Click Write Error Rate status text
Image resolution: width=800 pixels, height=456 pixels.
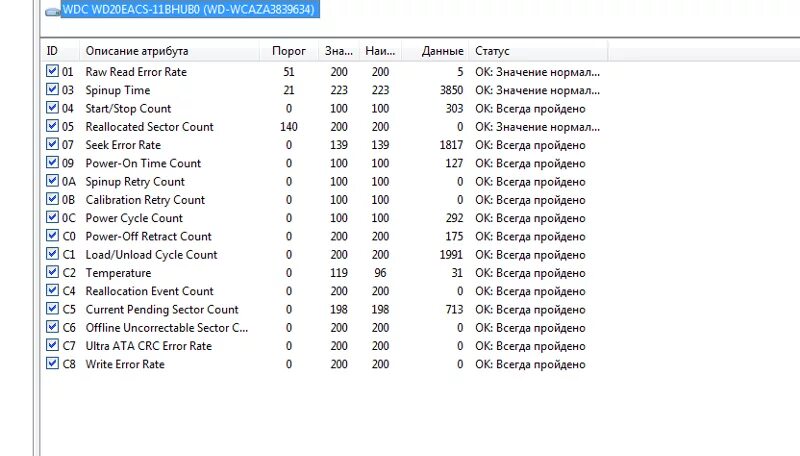[530, 364]
